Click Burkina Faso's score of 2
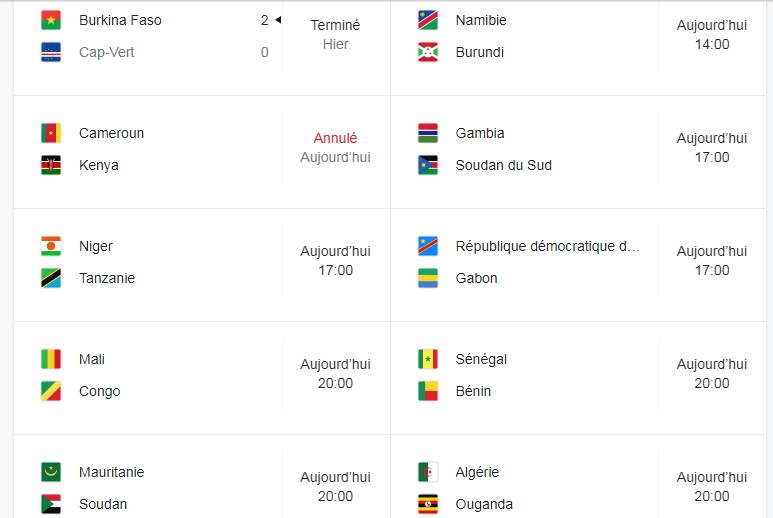This screenshot has height=518, width=773. (x=264, y=20)
